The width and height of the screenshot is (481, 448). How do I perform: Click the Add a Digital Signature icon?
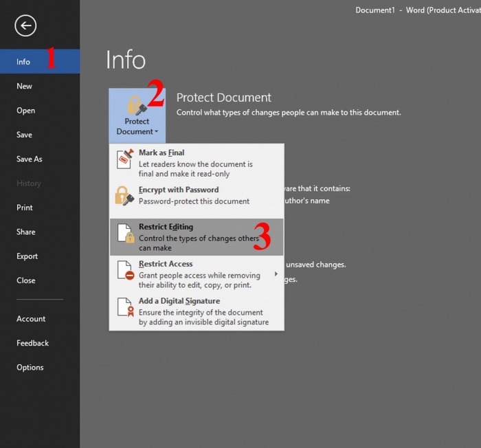click(x=124, y=308)
